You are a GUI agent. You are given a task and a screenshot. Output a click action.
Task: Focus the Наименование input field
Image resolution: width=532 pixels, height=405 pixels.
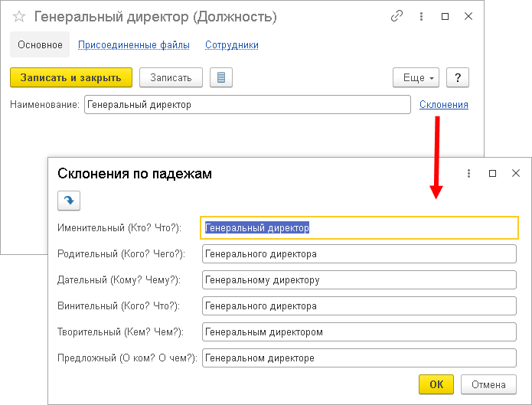pyautogui.click(x=246, y=105)
